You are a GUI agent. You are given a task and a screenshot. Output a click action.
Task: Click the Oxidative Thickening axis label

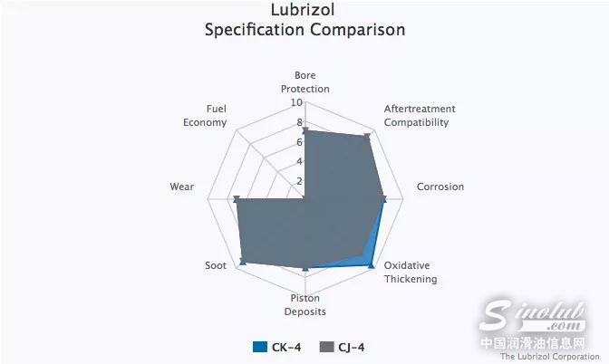click(411, 272)
